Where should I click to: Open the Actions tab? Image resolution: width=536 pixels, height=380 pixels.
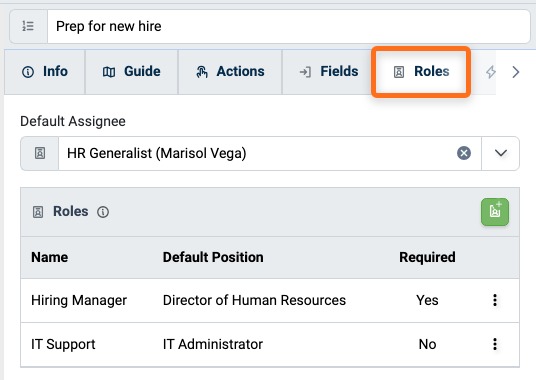pyautogui.click(x=230, y=72)
